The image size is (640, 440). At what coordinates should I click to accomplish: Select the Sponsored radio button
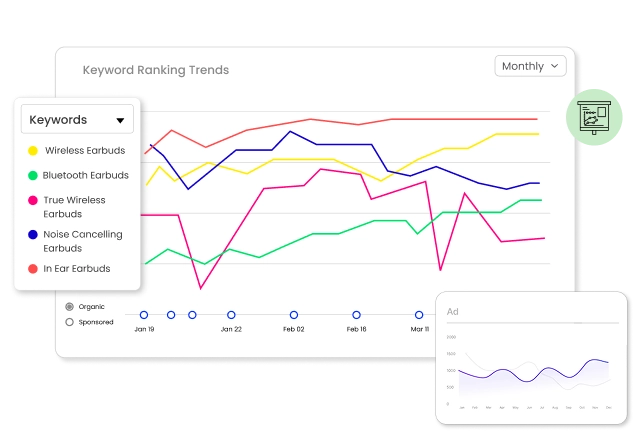coord(69,322)
